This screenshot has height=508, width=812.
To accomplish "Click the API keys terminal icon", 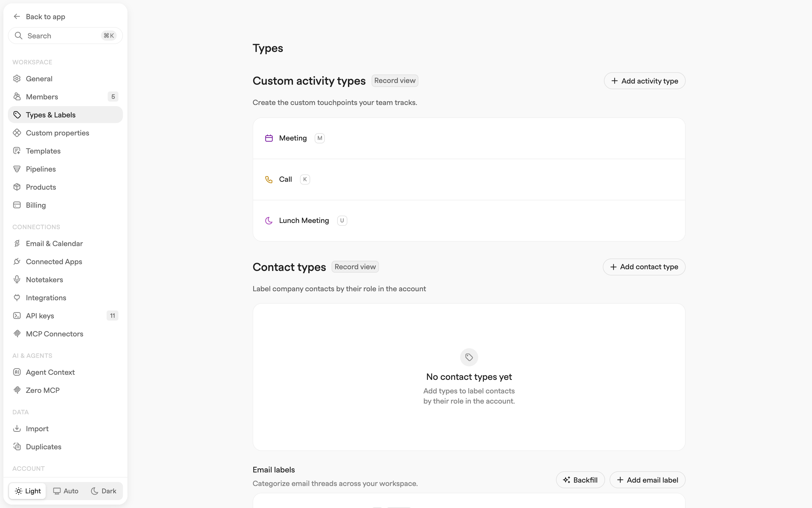I will [x=17, y=316].
